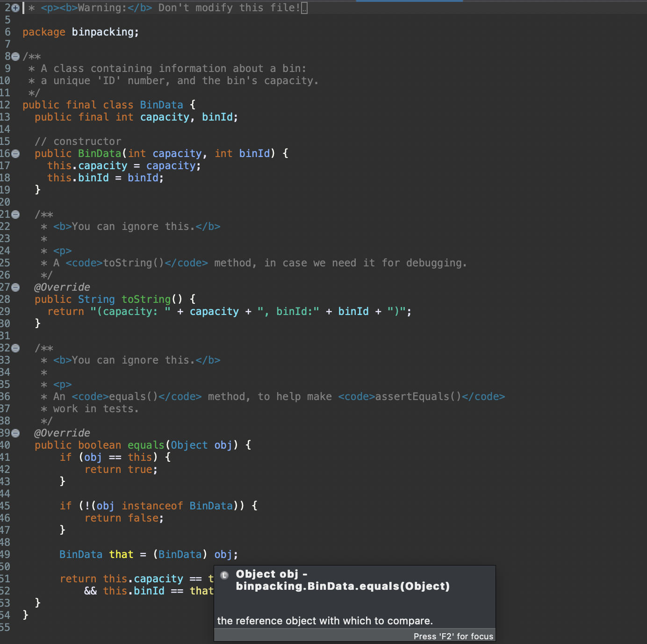Click the BinData class name in its declaration

click(161, 105)
